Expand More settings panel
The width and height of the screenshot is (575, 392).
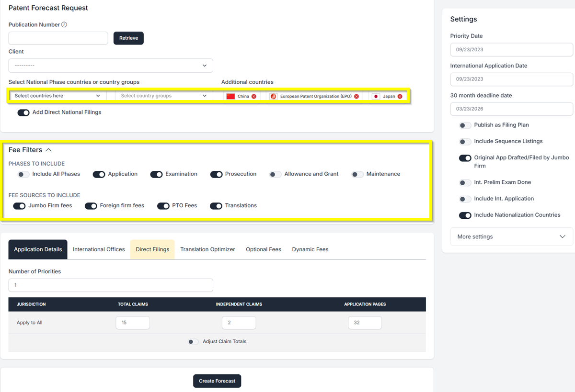(x=511, y=236)
